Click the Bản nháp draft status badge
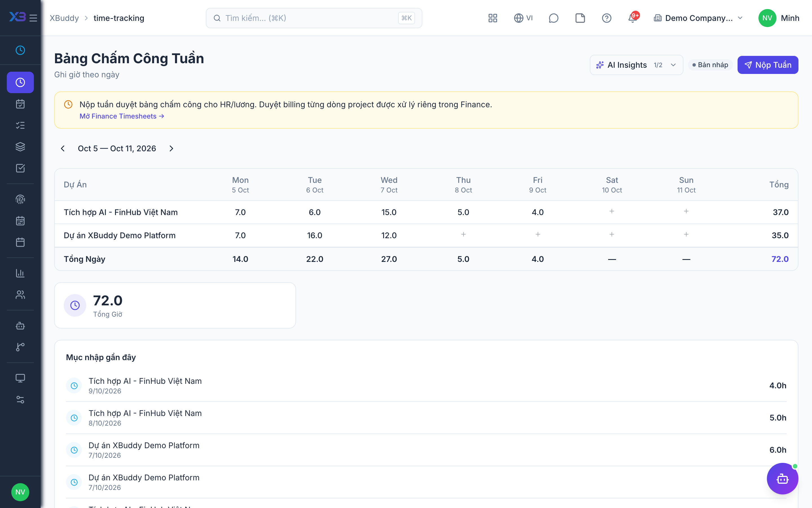Viewport: 812px width, 508px height. tap(710, 65)
